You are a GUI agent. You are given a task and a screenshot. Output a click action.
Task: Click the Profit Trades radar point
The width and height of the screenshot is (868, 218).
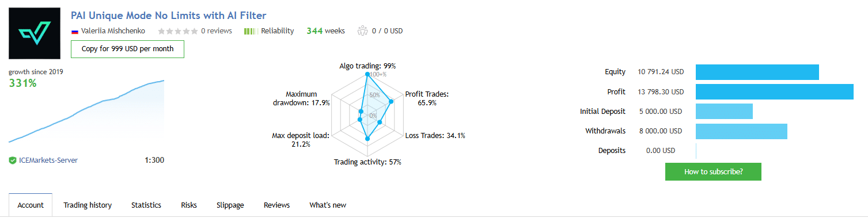pyautogui.click(x=391, y=102)
